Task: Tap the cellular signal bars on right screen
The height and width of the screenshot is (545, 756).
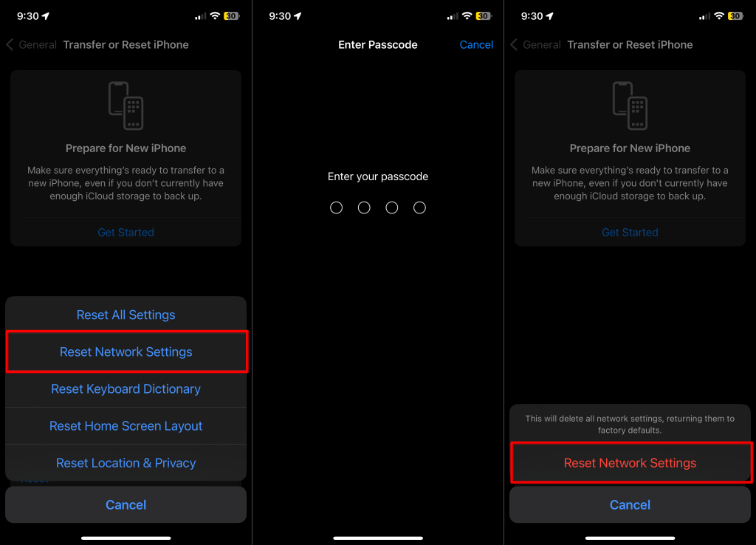Action: click(x=704, y=16)
